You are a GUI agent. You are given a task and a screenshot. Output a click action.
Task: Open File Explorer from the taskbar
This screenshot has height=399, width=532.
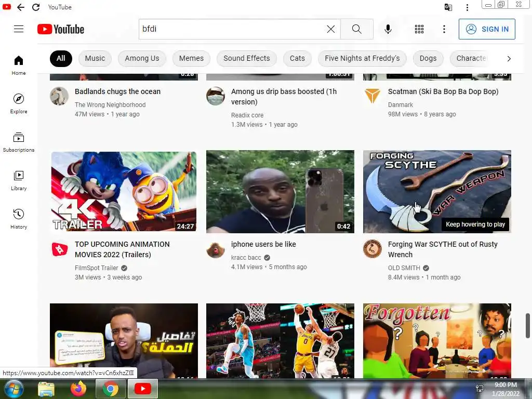click(x=46, y=389)
